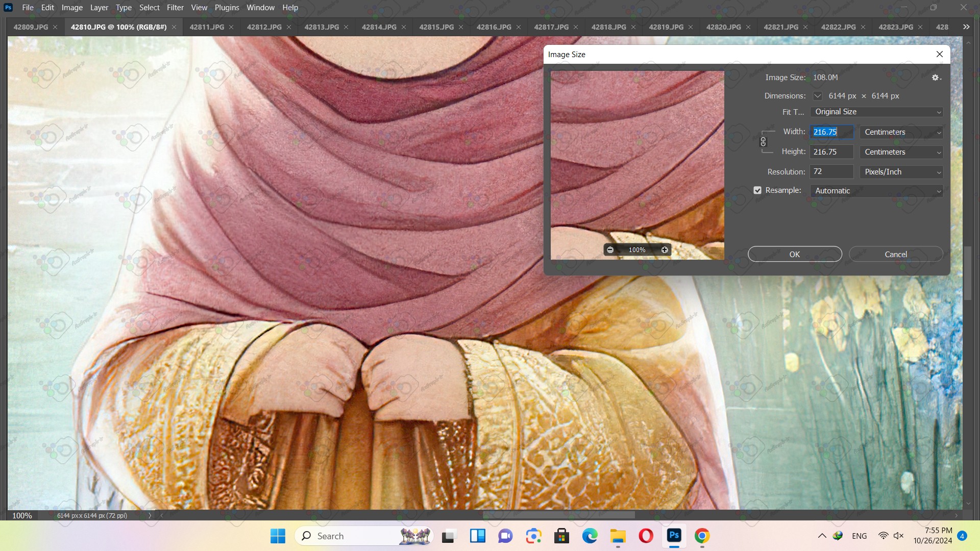Close the 42811.JPG tab
The image size is (980, 551).
(231, 27)
